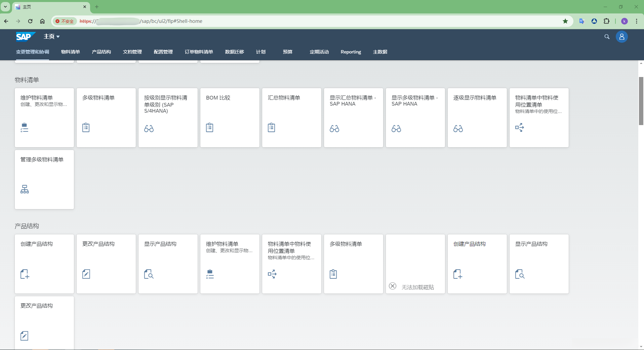This screenshot has width=644, height=350.
Task: Open the Chrome three-dot menu
Action: 637,21
